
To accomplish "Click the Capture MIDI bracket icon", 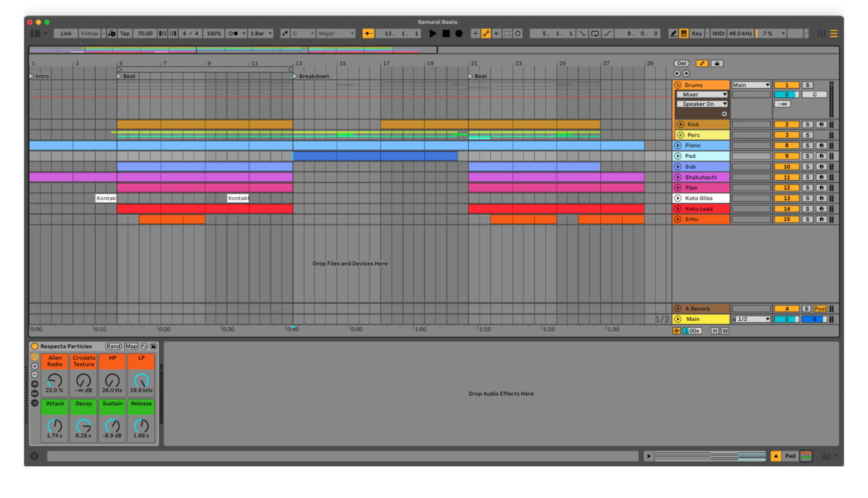I will pos(507,33).
